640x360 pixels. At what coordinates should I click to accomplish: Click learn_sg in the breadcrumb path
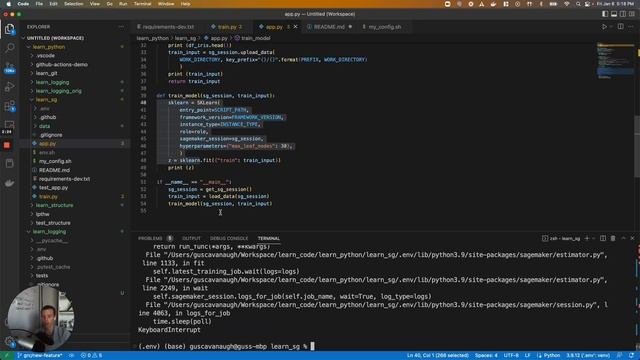point(185,38)
